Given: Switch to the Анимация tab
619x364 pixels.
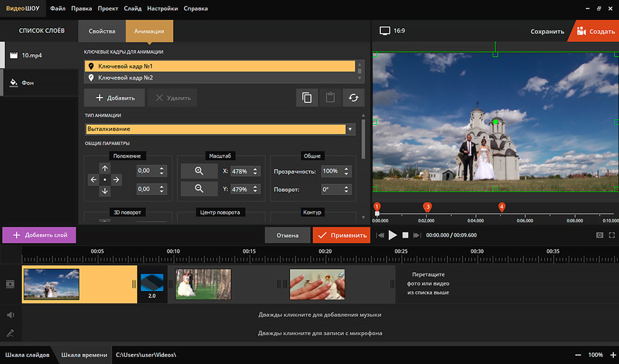Looking at the screenshot, I should click(149, 31).
